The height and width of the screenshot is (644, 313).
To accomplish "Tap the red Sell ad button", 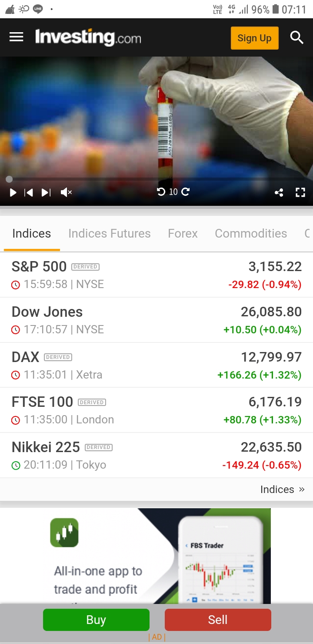I will point(218,620).
